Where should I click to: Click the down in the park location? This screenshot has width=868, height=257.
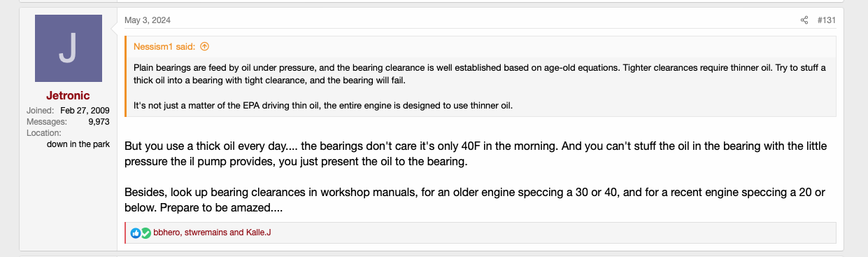point(78,144)
